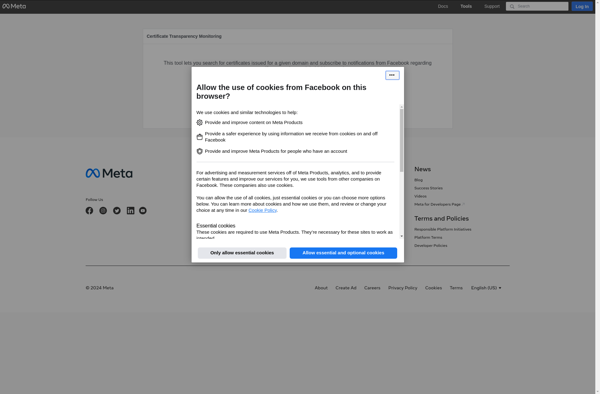Focus the Search input field
Image resolution: width=600 pixels, height=394 pixels.
(x=537, y=6)
